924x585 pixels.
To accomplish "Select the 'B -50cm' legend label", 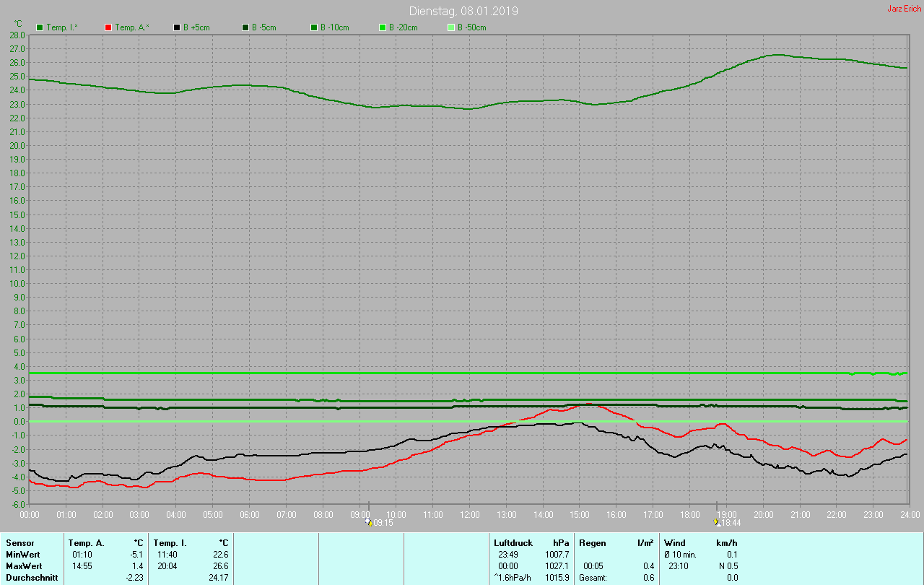I will tap(471, 27).
